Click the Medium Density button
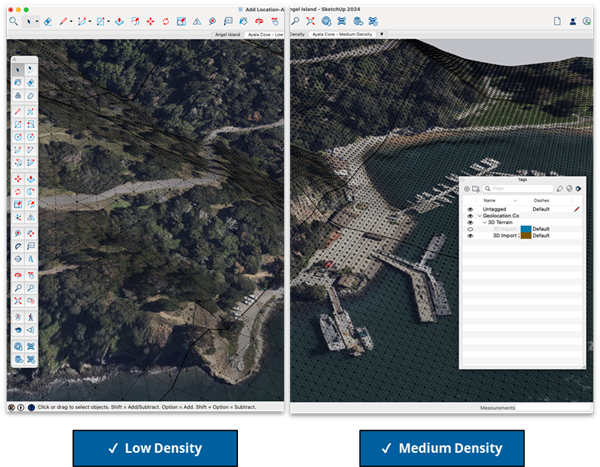The height and width of the screenshot is (467, 600). (441, 447)
